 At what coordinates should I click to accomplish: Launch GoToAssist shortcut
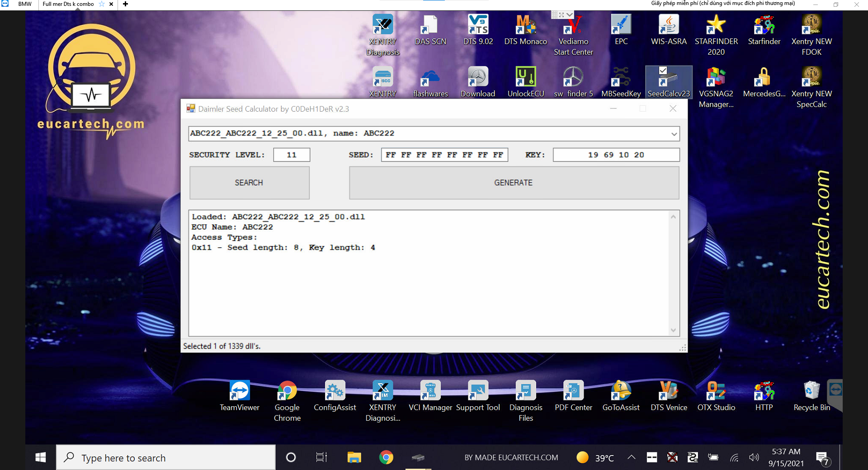(621, 396)
